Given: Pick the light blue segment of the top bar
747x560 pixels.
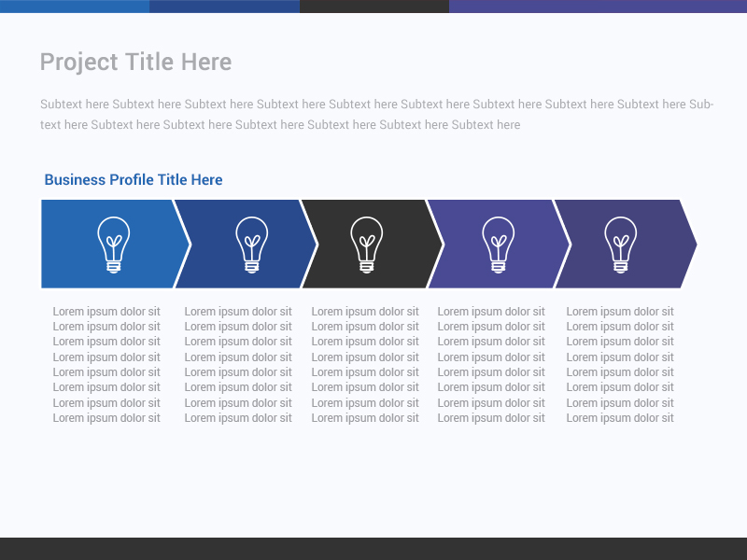Looking at the screenshot, I should (75, 6).
